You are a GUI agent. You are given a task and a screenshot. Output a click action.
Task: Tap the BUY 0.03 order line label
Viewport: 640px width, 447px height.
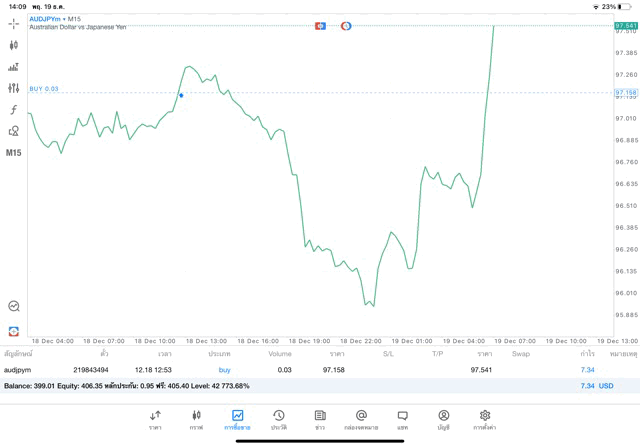44,89
